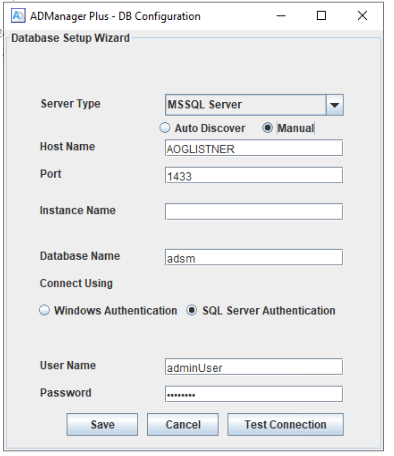The width and height of the screenshot is (394, 456).
Task: Click the User Name label
Action: [68, 365]
